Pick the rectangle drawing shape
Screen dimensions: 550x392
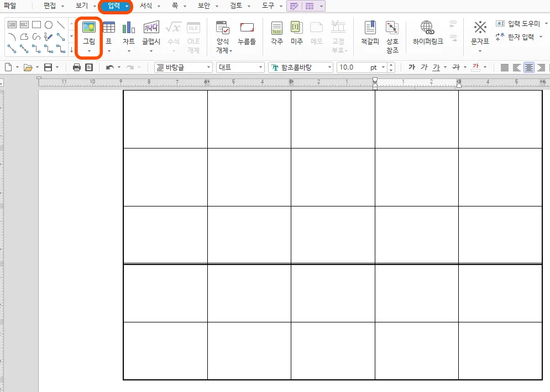coord(36,24)
